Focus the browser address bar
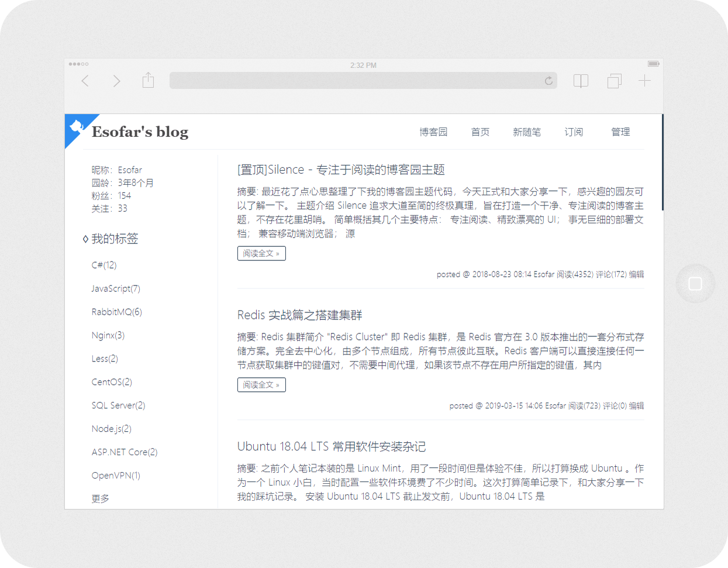Viewport: 728px width, 568px height. coord(363,81)
